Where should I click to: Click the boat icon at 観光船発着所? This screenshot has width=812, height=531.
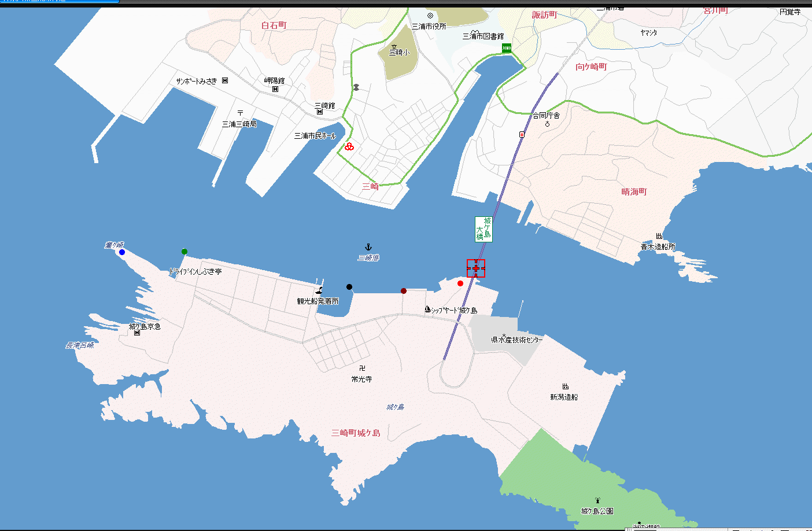[319, 290]
